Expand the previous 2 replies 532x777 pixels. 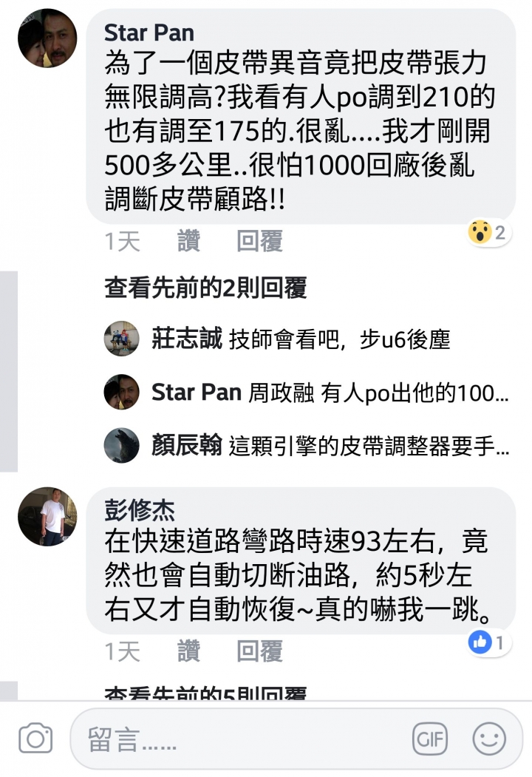point(205,288)
